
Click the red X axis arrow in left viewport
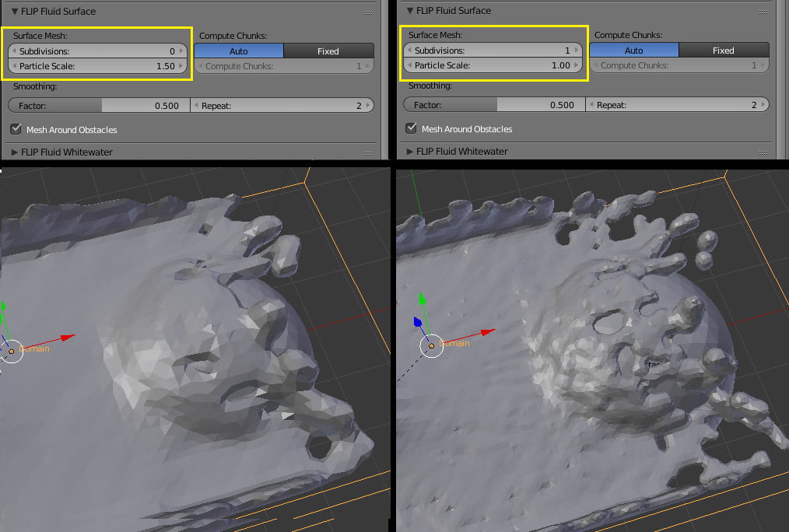pos(66,337)
